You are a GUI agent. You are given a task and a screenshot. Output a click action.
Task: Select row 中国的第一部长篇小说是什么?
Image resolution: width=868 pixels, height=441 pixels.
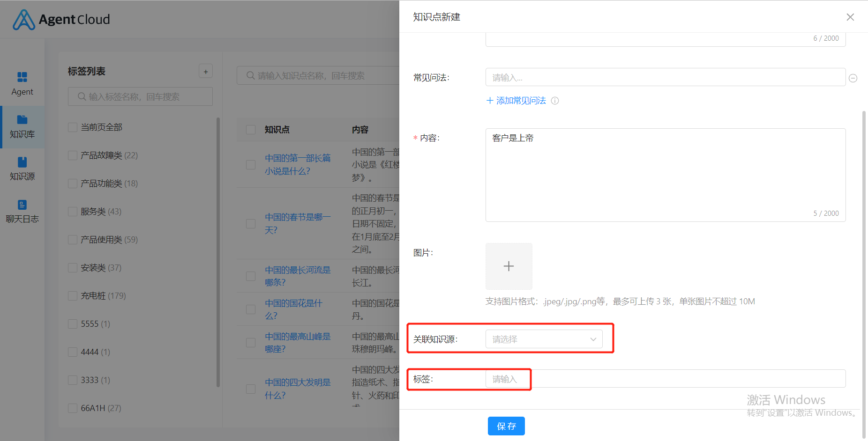(251, 165)
